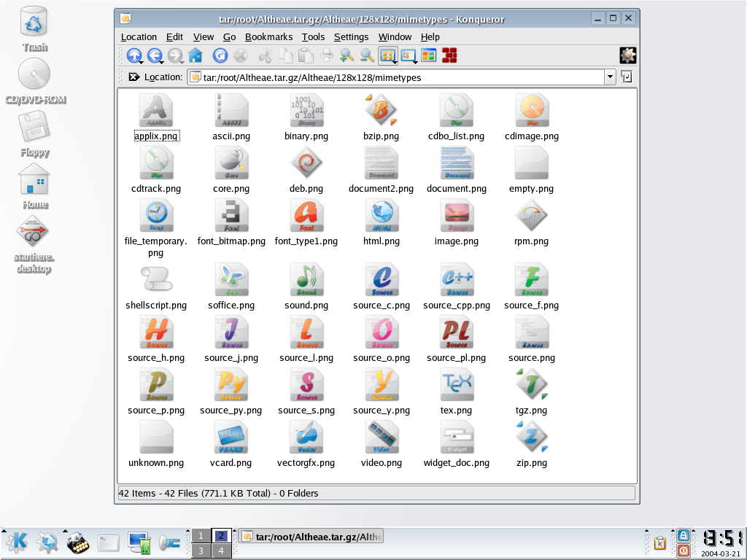
Task: Zoom out on icons (magnifier minus)
Action: pyautogui.click(x=366, y=55)
